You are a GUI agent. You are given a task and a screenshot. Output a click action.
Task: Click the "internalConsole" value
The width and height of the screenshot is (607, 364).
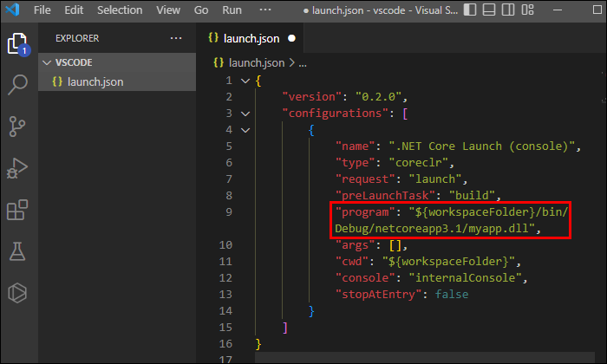[x=465, y=277]
